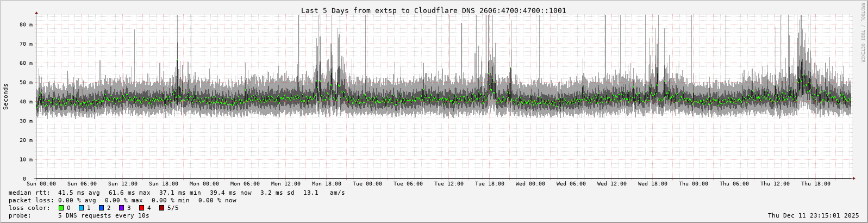Select the purple loss color 3 swatch
Screen dimensions: 868x223
pos(121,208)
